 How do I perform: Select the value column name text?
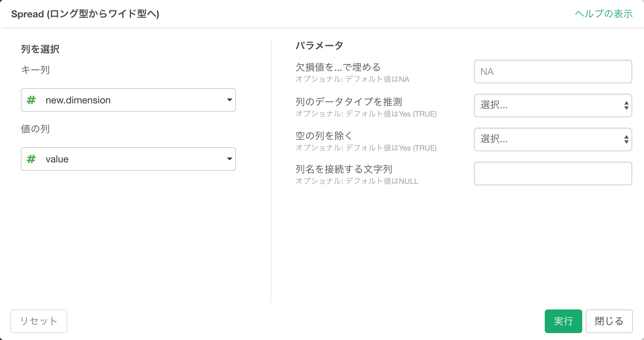click(57, 159)
